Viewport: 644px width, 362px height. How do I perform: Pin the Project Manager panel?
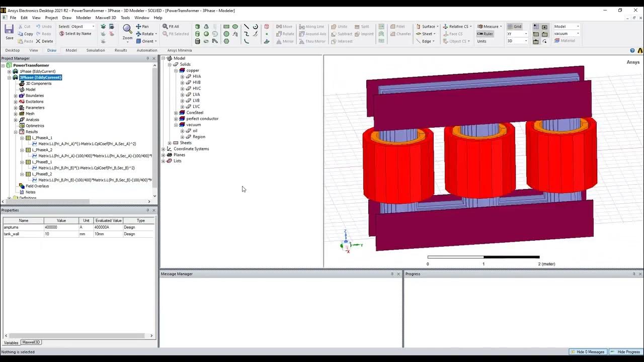(147, 58)
